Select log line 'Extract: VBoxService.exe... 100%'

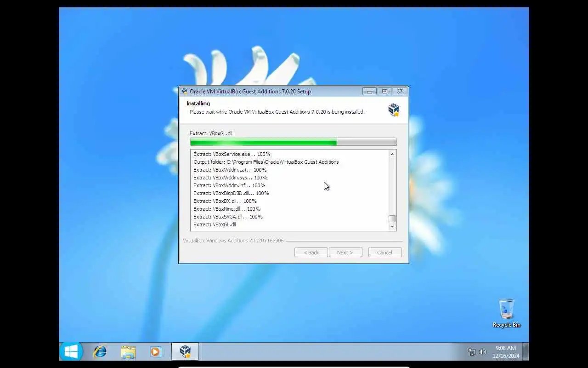(232, 154)
